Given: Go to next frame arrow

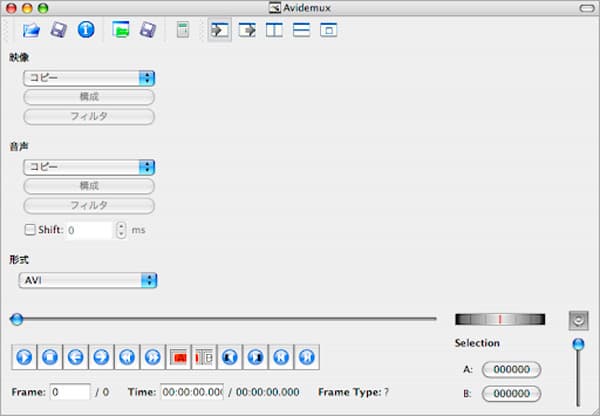Looking at the screenshot, I should tap(101, 357).
